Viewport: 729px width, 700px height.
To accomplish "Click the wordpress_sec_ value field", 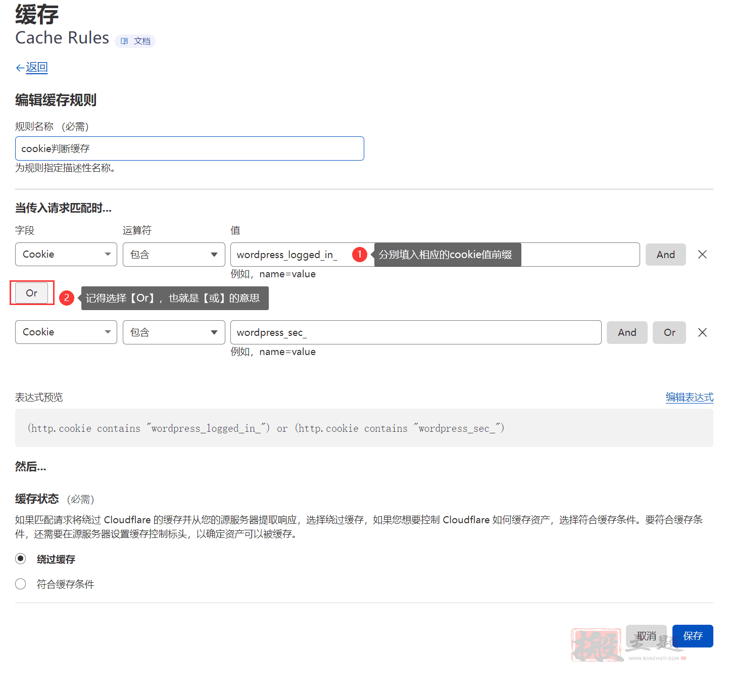I will [x=415, y=332].
